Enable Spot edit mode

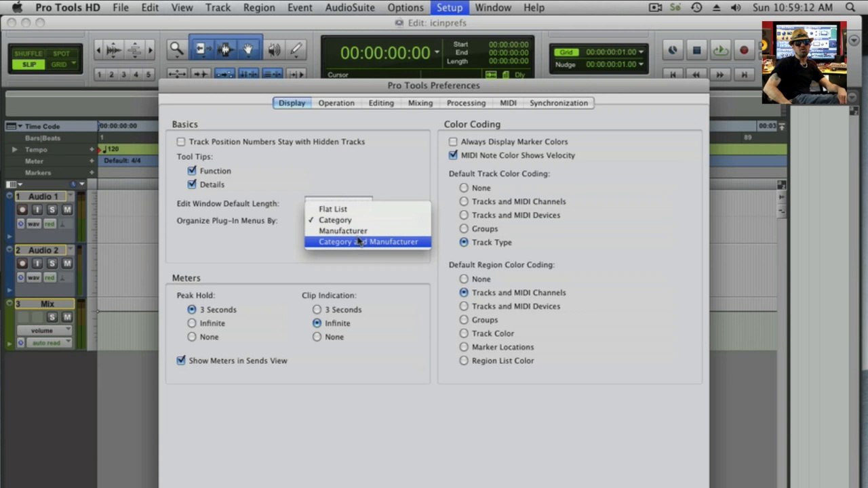61,54
